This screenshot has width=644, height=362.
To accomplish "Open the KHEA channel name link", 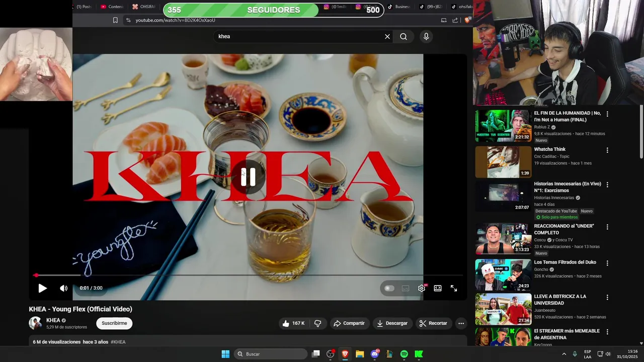I will click(53, 320).
